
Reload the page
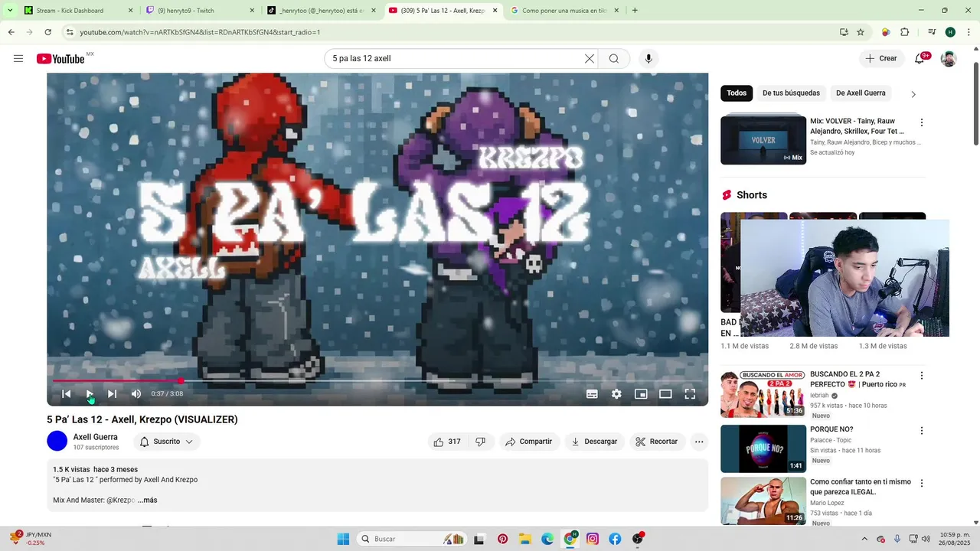coord(47,32)
